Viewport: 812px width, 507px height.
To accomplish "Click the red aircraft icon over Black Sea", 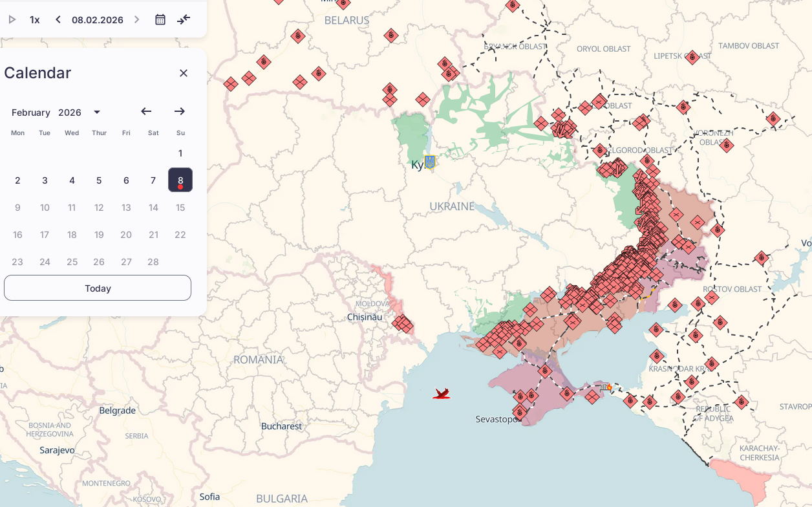I will click(x=442, y=394).
